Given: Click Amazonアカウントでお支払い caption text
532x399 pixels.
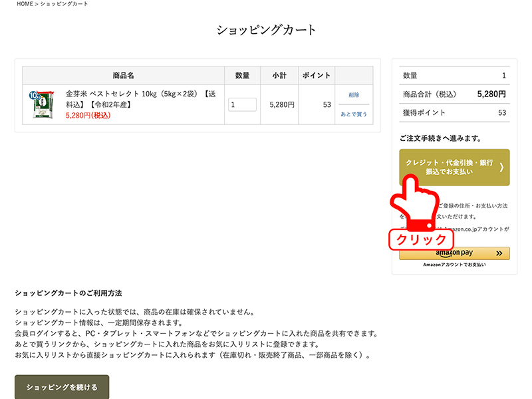Looking at the screenshot, I should point(454,265).
